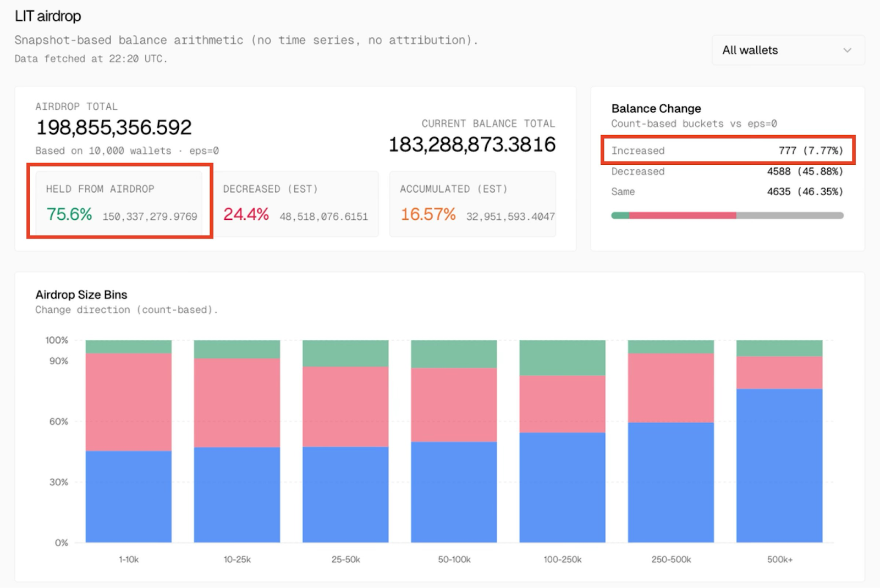Click the Same bucket row
This screenshot has height=588, width=880.
727,192
